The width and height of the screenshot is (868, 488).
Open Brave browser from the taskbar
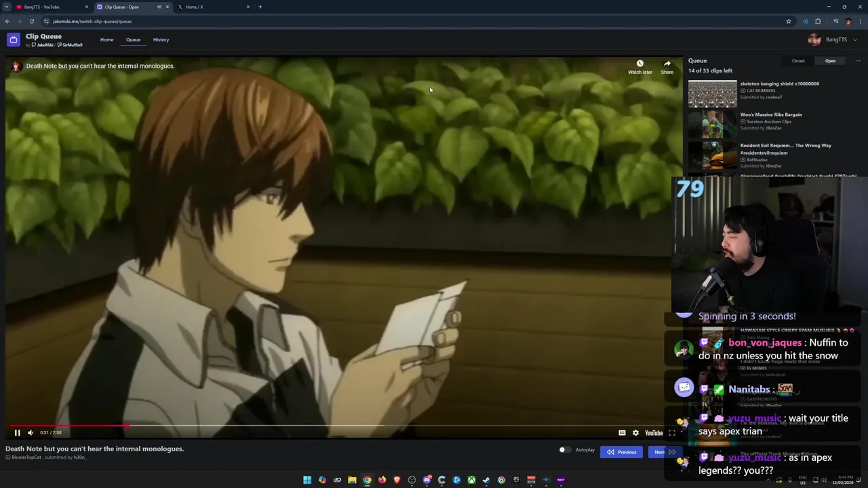397,480
